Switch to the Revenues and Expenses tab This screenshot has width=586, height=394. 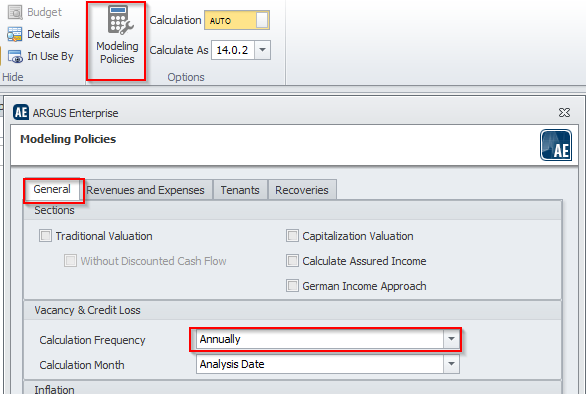(x=146, y=190)
